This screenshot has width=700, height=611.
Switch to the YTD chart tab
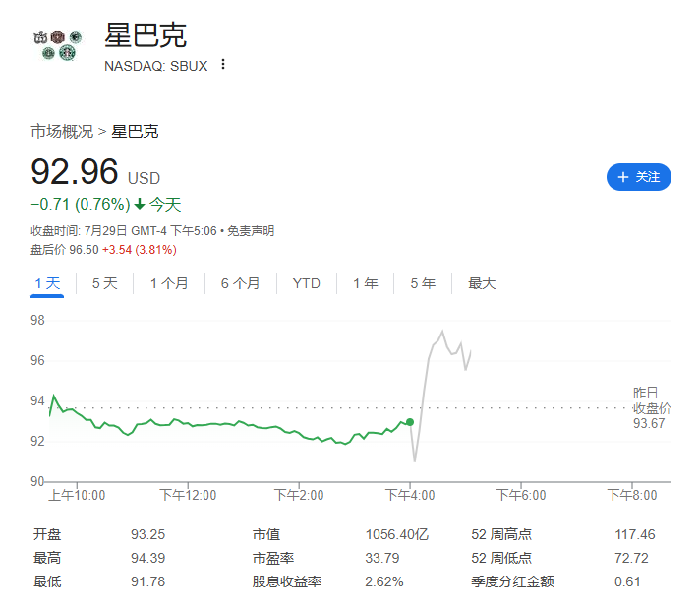click(307, 283)
